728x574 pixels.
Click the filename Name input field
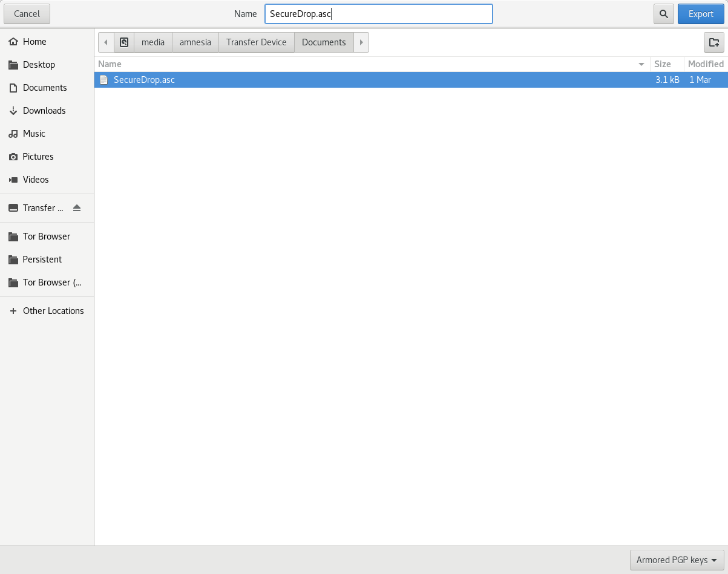[x=379, y=14]
